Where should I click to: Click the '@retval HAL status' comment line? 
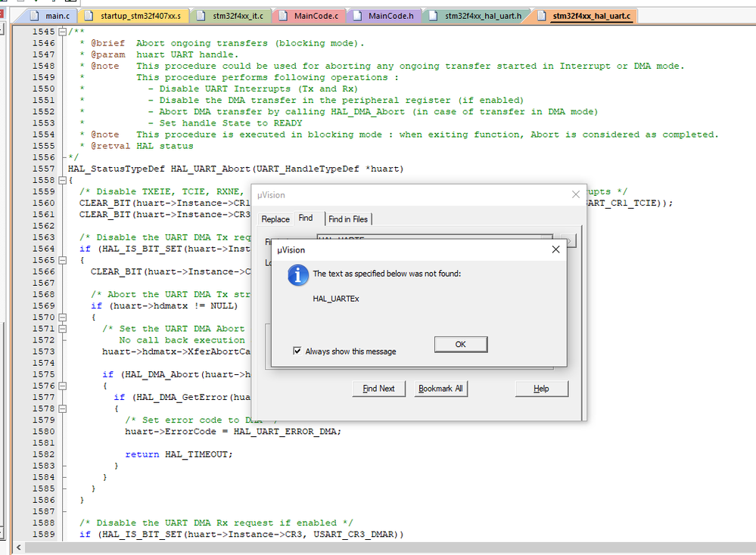click(x=136, y=146)
